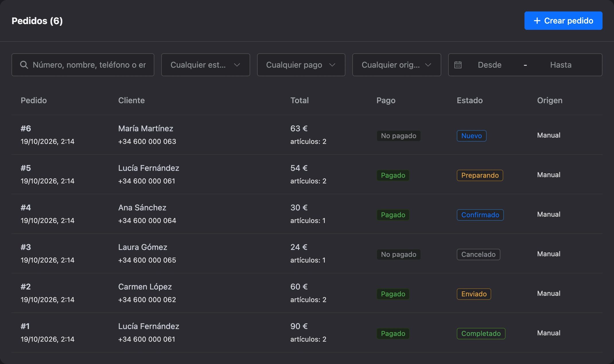Open the Cualquier orig... origin dropdown
This screenshot has width=614, height=364.
point(397,65)
